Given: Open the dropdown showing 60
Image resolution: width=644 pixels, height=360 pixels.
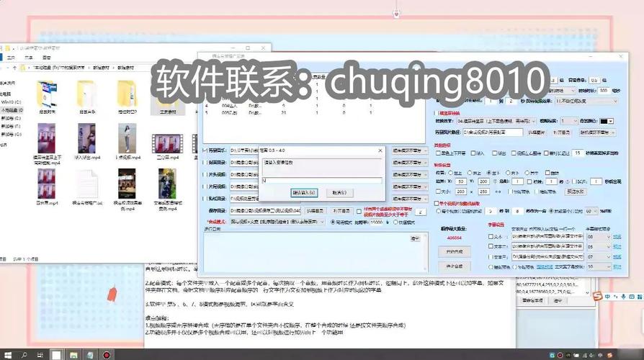Looking at the screenshot, I should (592, 211).
